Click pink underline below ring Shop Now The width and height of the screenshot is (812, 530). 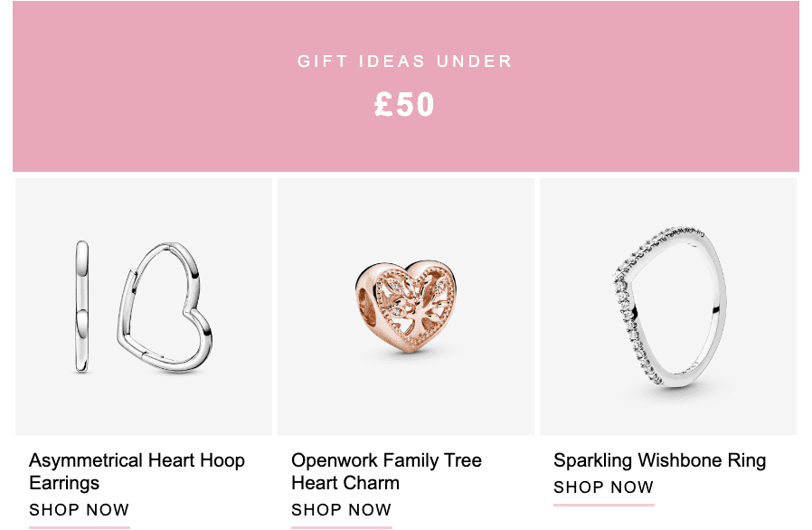[604, 505]
